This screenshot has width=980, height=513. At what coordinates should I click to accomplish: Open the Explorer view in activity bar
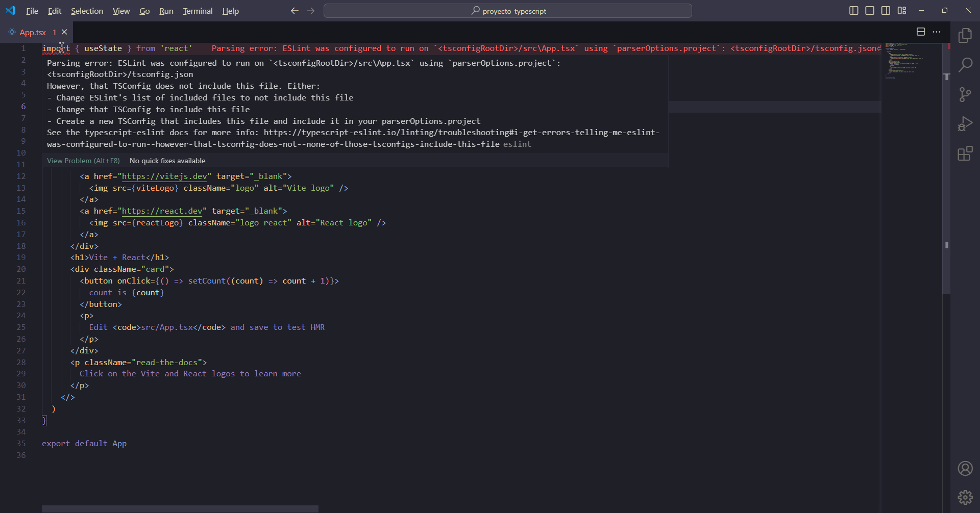pos(965,35)
